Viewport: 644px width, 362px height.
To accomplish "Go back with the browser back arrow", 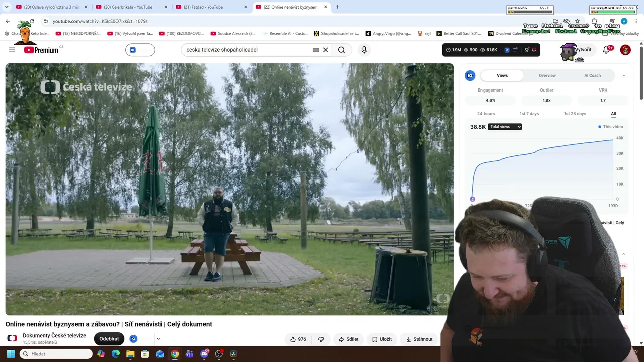I will [8, 21].
